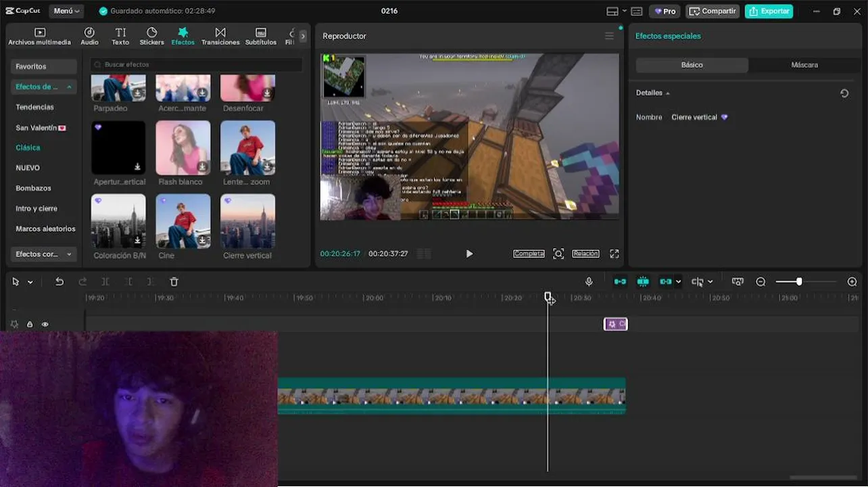This screenshot has height=487, width=868.
Task: Select the Parpadeo effect thumbnail
Action: 118,88
